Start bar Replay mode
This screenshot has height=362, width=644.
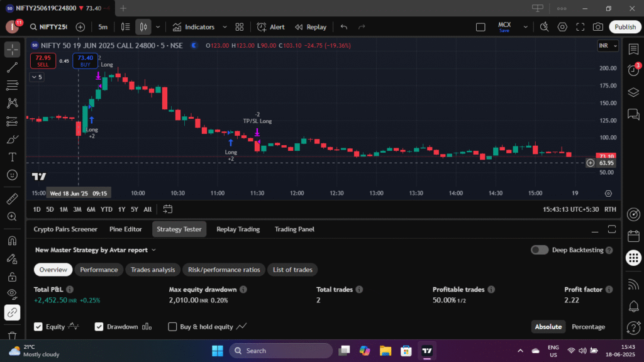(x=311, y=27)
